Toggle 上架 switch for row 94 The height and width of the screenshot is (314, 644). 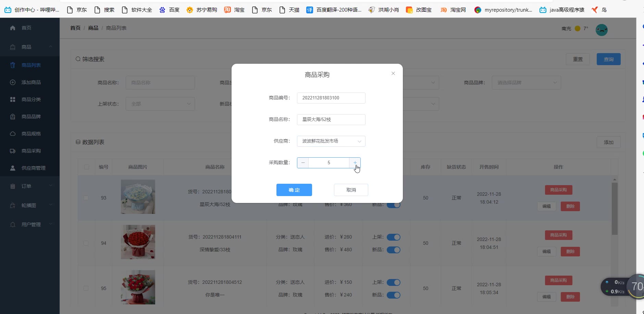point(394,237)
